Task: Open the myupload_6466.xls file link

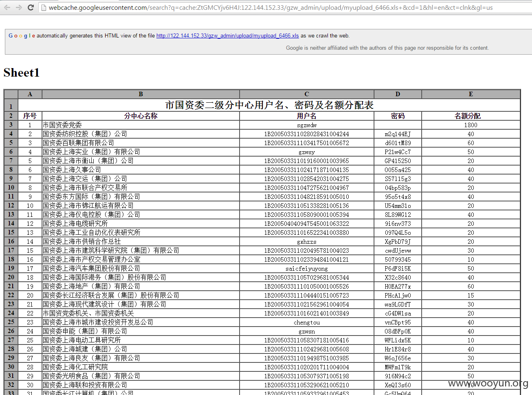Action: pos(227,35)
